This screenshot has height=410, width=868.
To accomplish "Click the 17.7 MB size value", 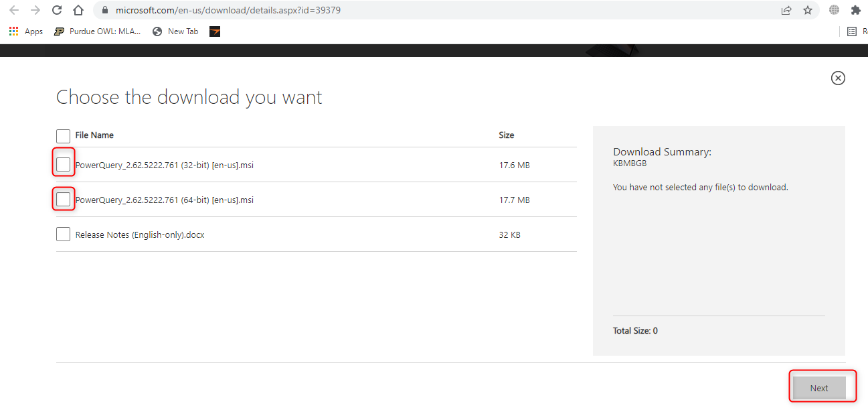I will pos(514,200).
